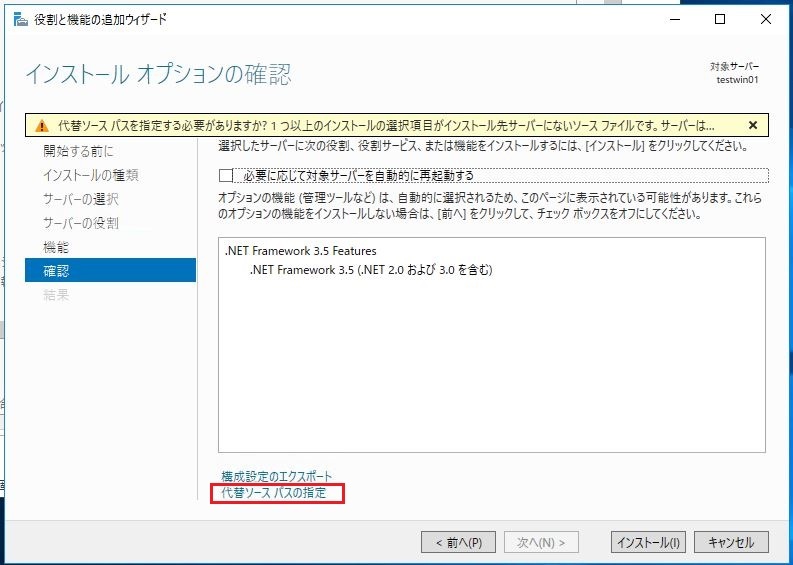Click 構成設定のエクスポート link

pos(277,476)
